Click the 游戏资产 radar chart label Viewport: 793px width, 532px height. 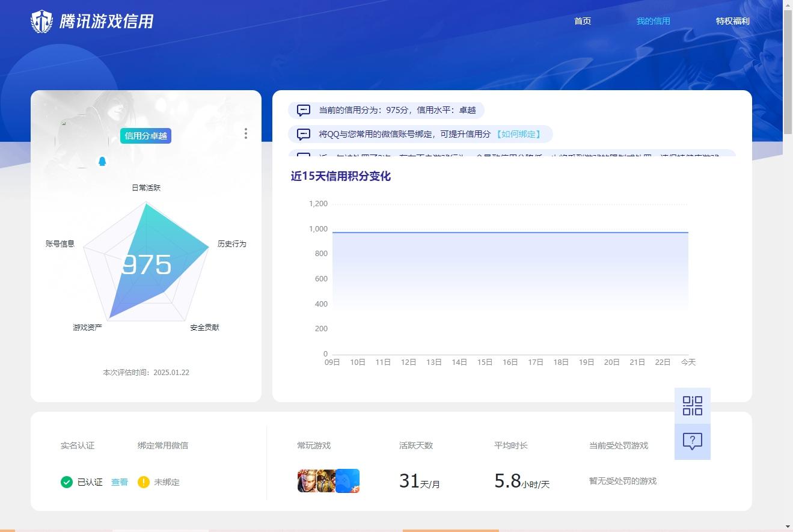point(87,328)
